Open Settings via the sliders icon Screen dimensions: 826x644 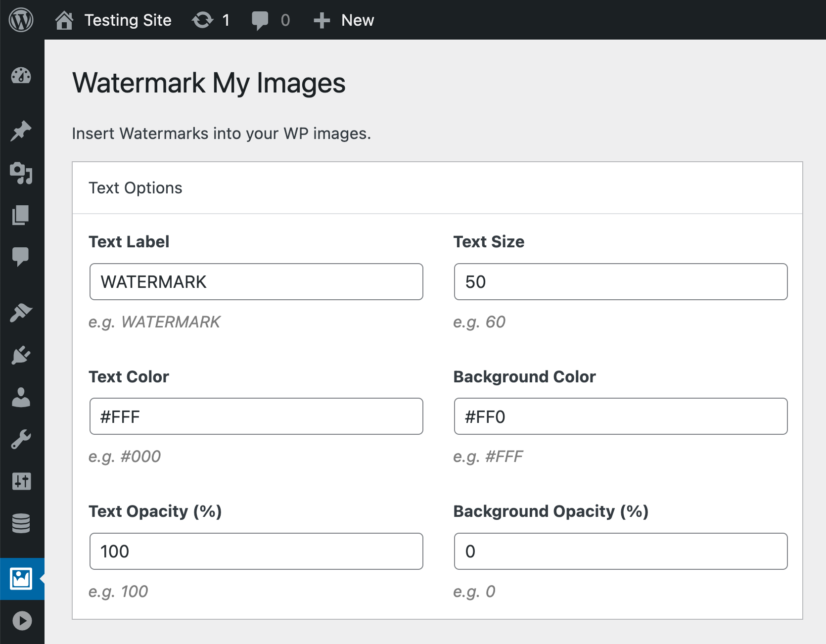pyautogui.click(x=21, y=481)
